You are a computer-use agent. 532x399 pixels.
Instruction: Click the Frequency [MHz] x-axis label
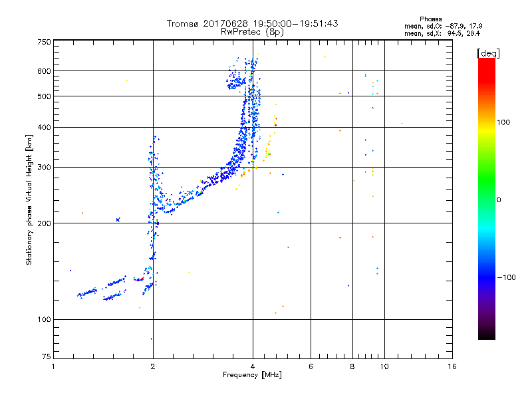(252, 376)
